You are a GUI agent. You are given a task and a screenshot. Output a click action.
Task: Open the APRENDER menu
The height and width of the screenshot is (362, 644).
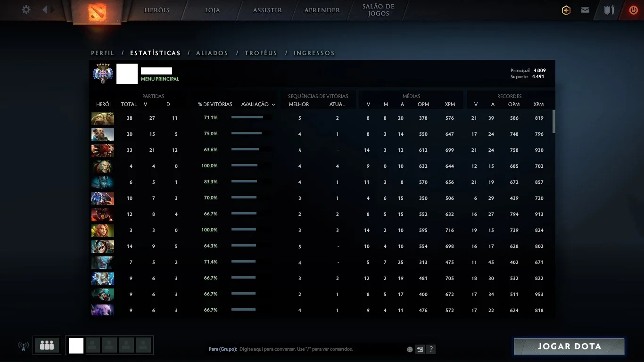[x=322, y=10]
